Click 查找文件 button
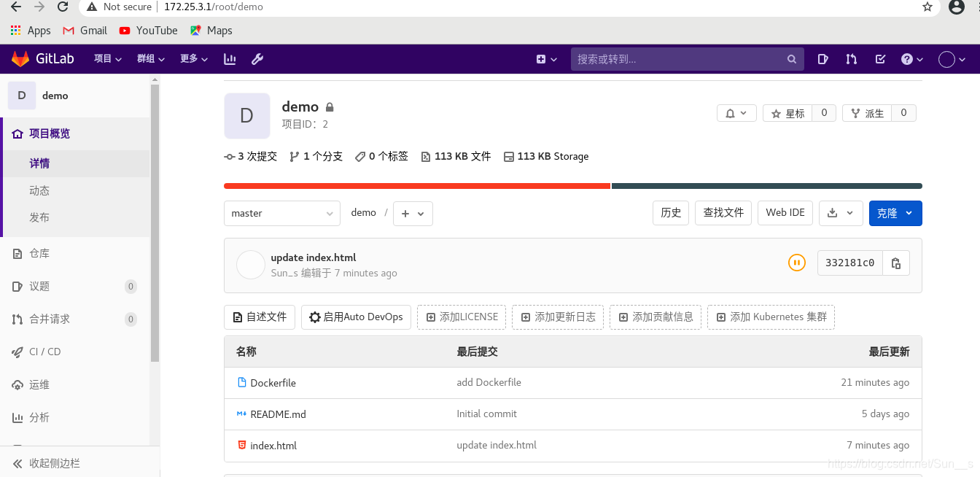Screen dimensions: 980x477 coord(723,213)
